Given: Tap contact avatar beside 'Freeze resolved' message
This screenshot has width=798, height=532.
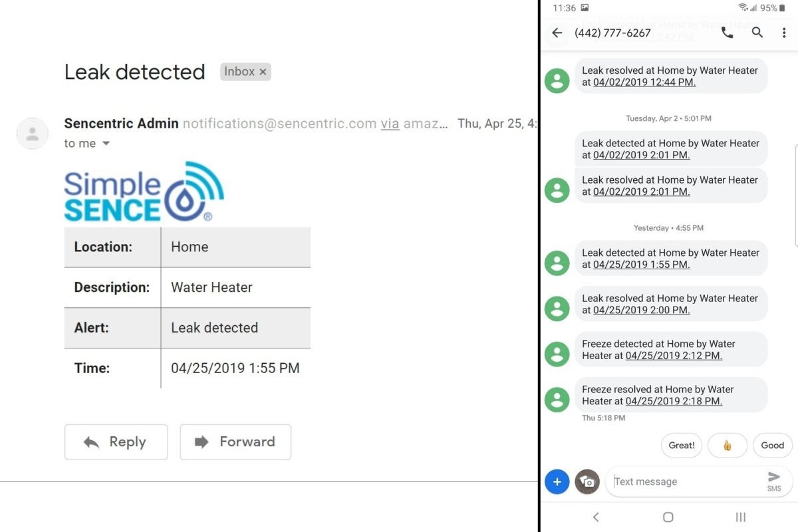Looking at the screenshot, I should pos(557,400).
